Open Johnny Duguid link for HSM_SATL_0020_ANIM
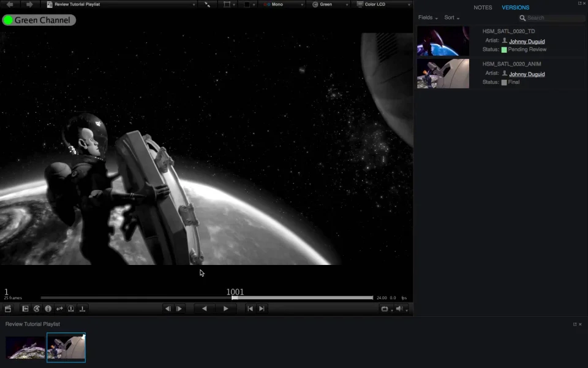Viewport: 588px width, 368px height. point(527,74)
